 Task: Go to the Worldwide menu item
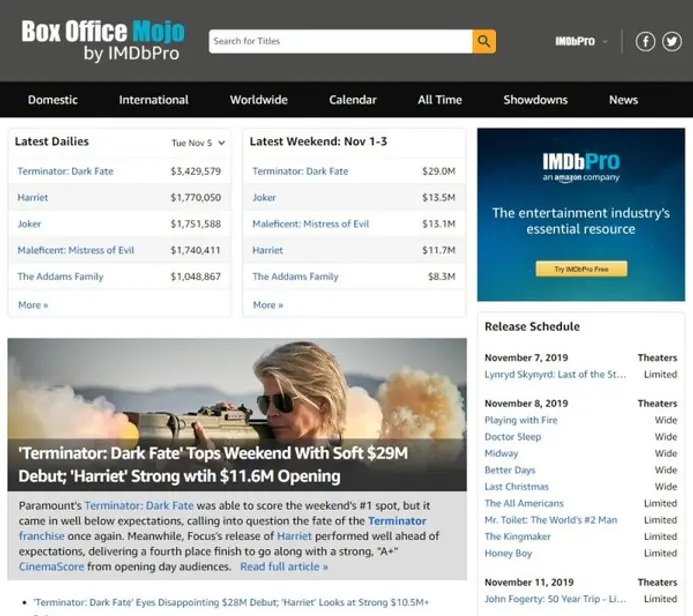259,100
